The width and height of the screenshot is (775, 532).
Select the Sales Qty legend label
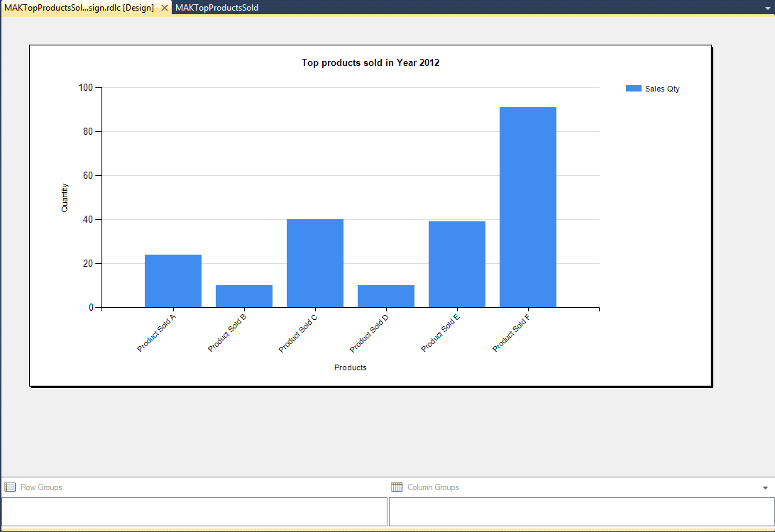pos(661,89)
